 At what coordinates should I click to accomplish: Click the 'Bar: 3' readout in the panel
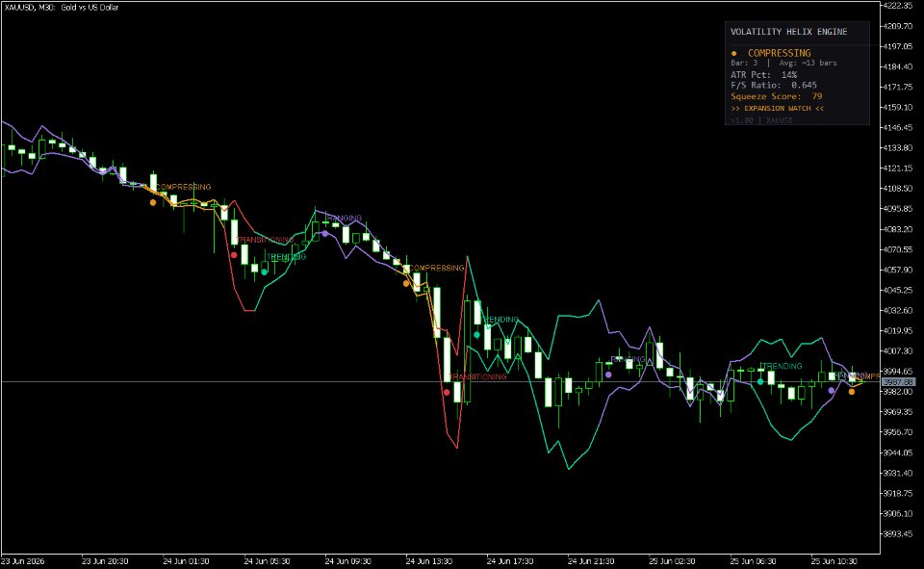coord(744,63)
